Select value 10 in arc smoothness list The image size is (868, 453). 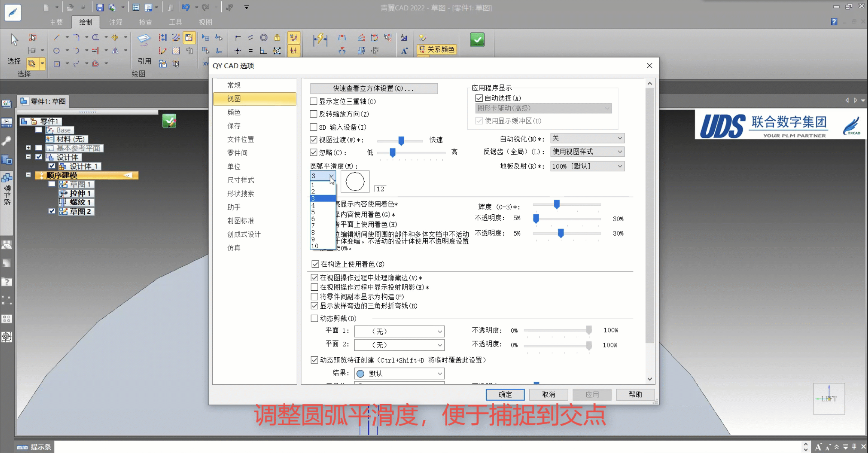[x=323, y=246]
